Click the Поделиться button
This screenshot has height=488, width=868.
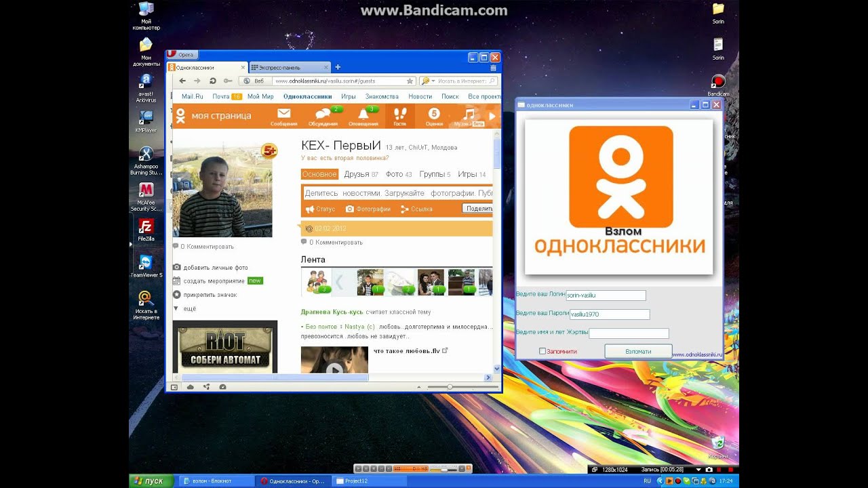point(478,209)
